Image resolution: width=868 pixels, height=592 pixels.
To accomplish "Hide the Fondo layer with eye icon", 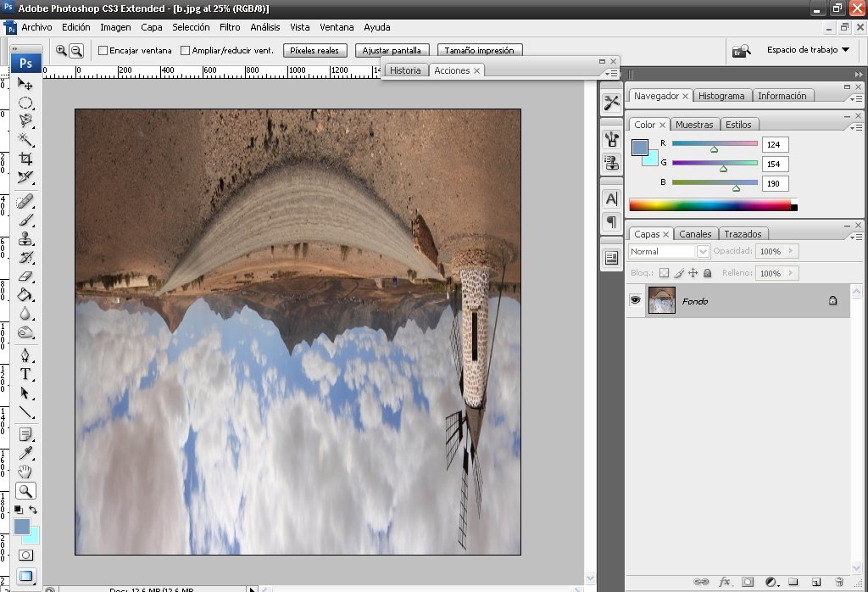I will click(x=634, y=300).
